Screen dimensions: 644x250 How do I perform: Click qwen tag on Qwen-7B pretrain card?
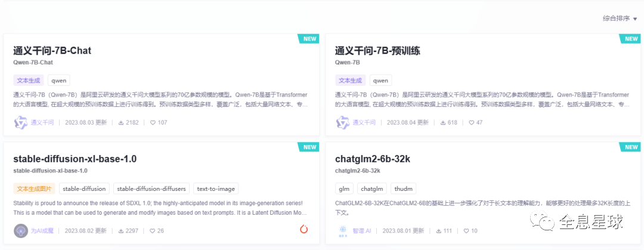click(380, 80)
